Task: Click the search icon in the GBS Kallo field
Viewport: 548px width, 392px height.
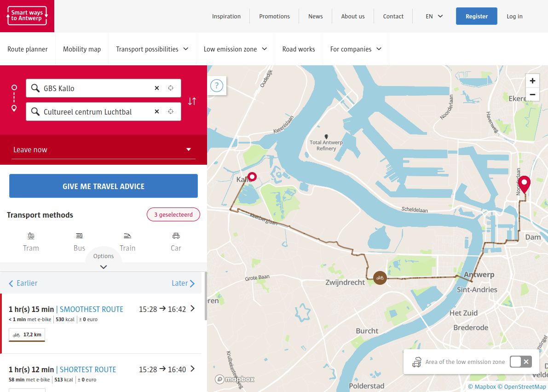Action: pyautogui.click(x=35, y=88)
